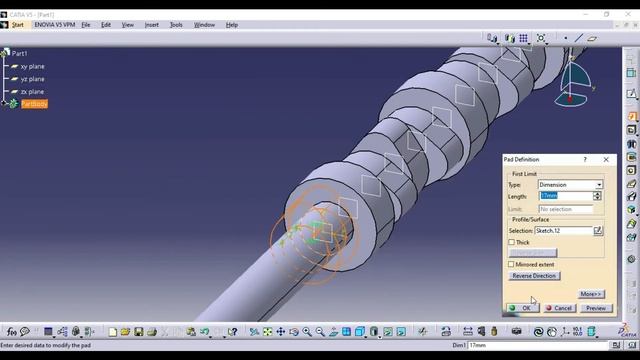Viewport: 640px width, 360px height.
Task: Open the Window menu
Action: pos(204,25)
